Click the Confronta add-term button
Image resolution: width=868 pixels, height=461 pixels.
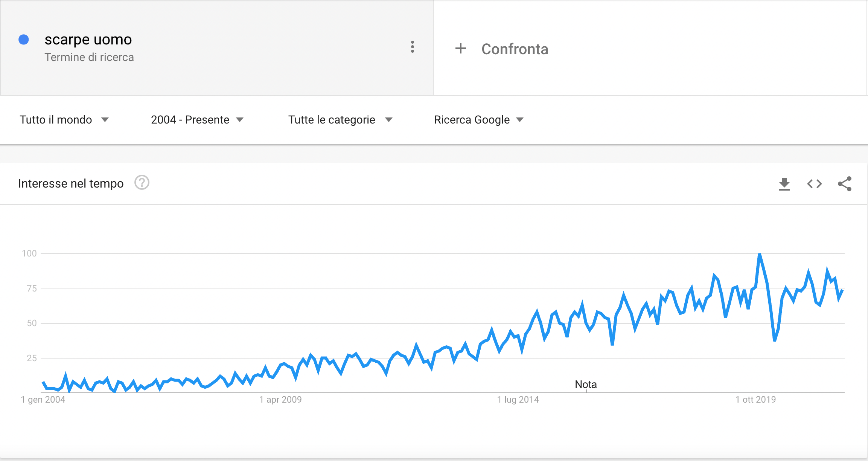(501, 49)
